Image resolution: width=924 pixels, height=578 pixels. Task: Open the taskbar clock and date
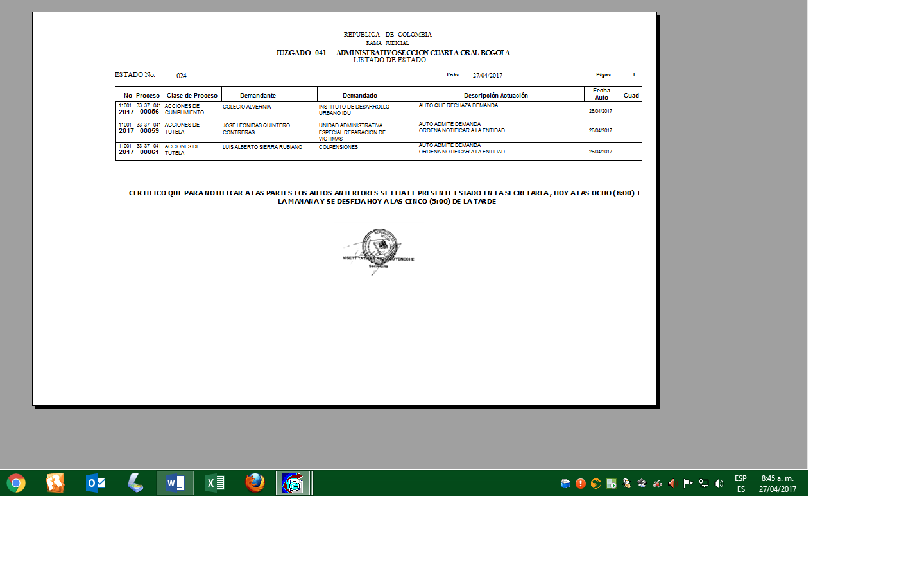pos(777,484)
